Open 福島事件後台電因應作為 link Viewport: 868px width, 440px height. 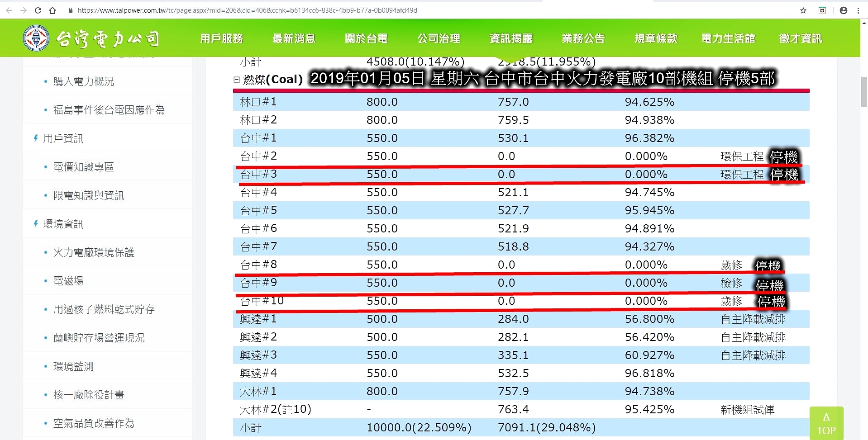(x=109, y=110)
